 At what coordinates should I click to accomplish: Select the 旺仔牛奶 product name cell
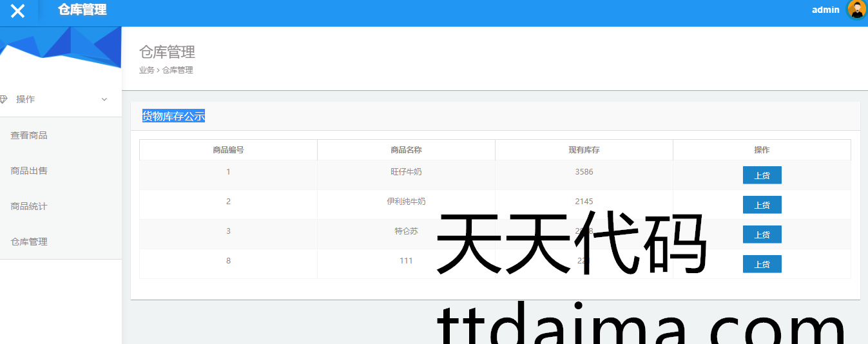[x=406, y=172]
